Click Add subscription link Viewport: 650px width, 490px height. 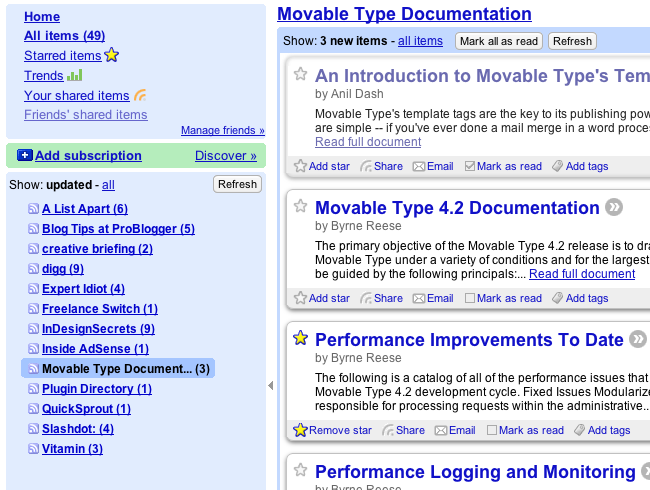(x=88, y=155)
